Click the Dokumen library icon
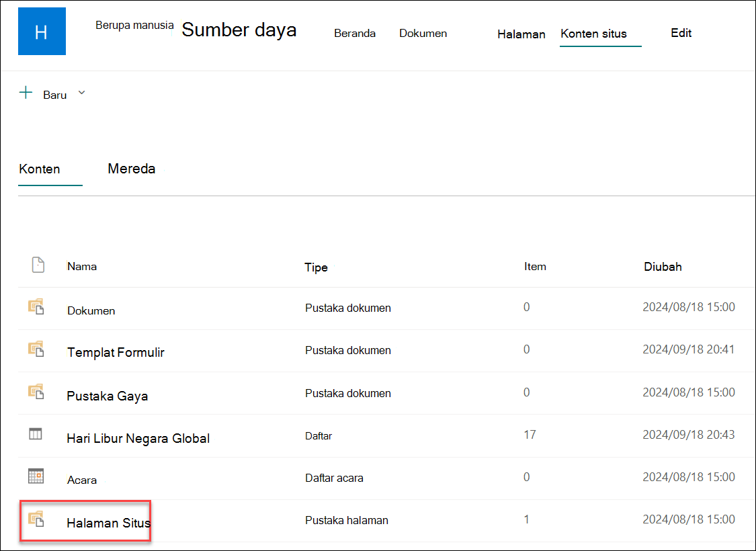Image resolution: width=756 pixels, height=551 pixels. click(x=36, y=306)
